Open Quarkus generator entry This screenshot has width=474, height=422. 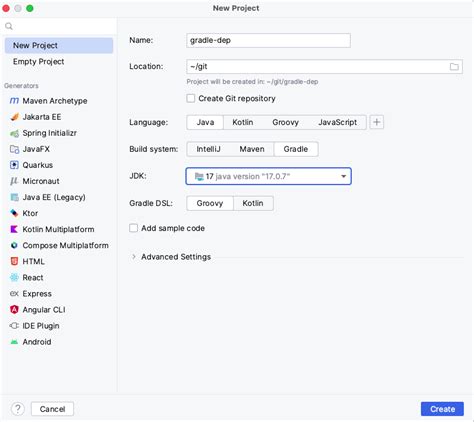[x=59, y=165]
